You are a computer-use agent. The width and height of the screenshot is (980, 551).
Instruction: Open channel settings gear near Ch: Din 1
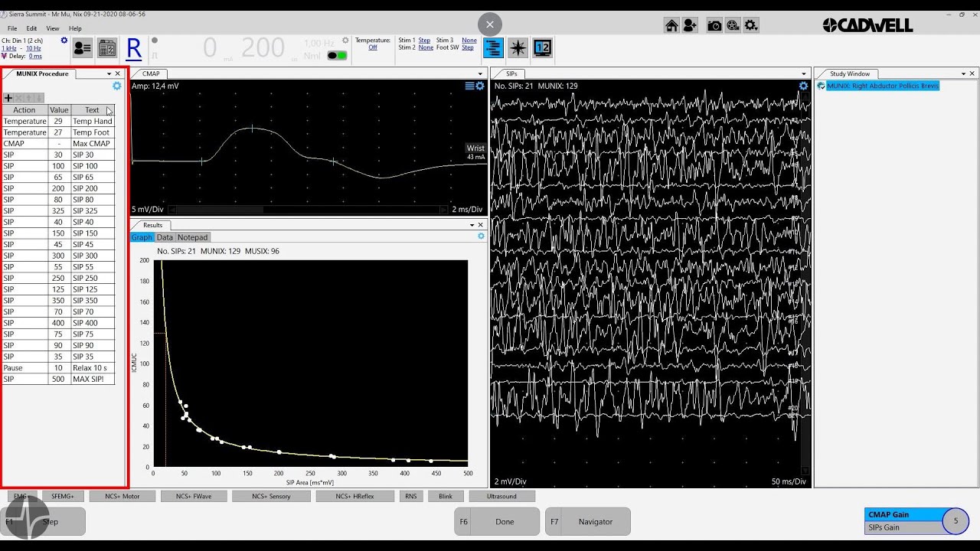64,41
